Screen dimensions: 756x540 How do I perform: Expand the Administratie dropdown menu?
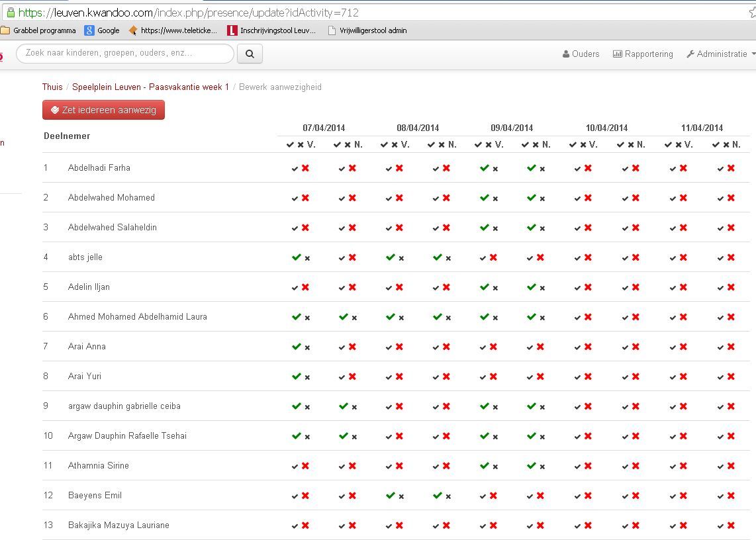[x=721, y=54]
